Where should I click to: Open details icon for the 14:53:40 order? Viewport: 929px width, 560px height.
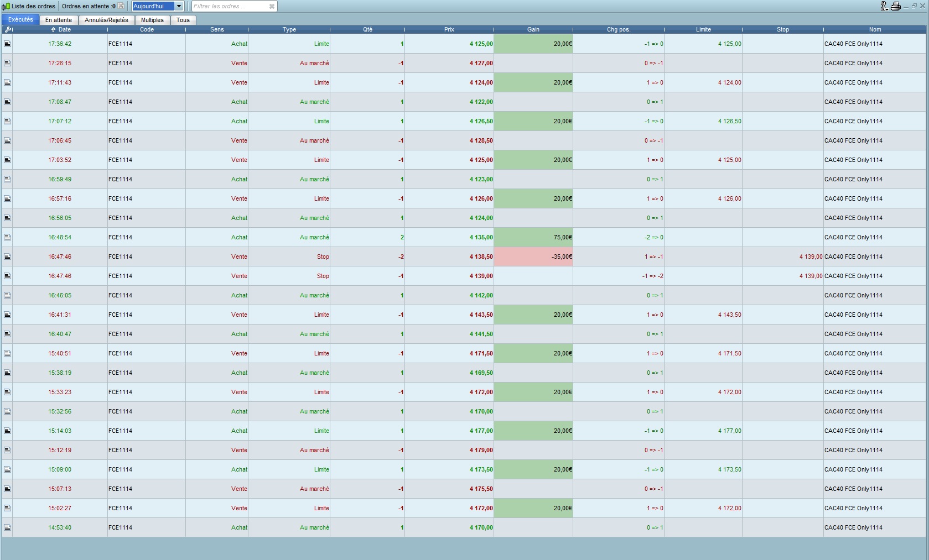[7, 527]
